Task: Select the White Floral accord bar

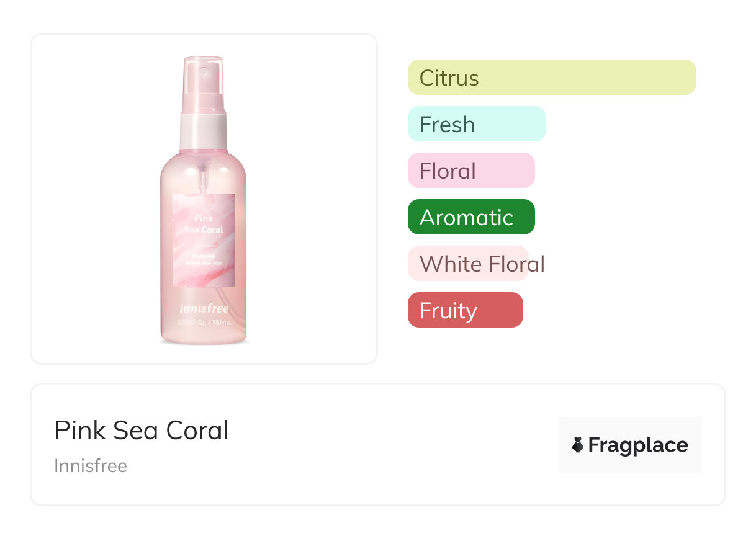Action: (468, 264)
